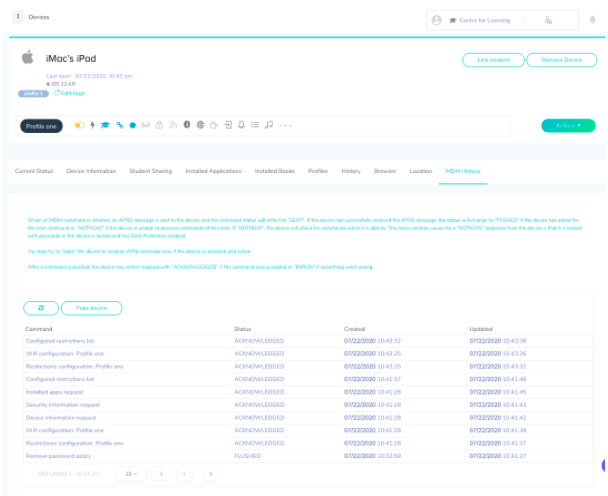Open the Student Sharing tab

pyautogui.click(x=151, y=171)
